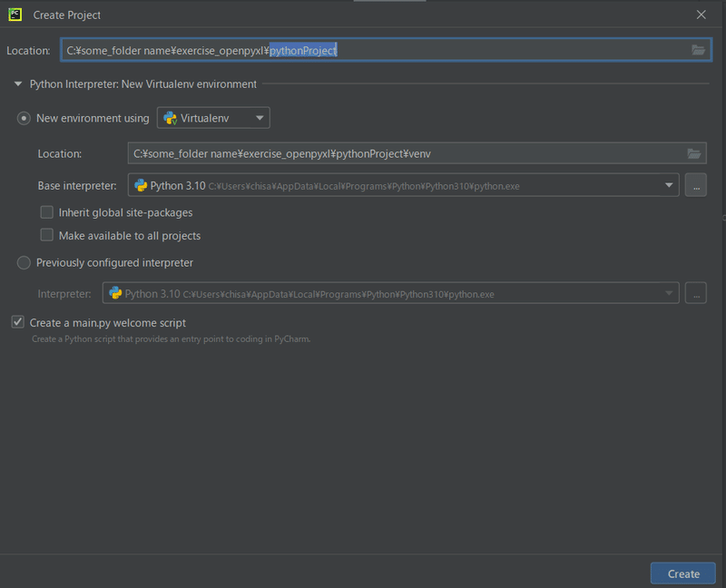Click ellipsis button beside Base interpreter
The image size is (726, 588).
click(696, 185)
